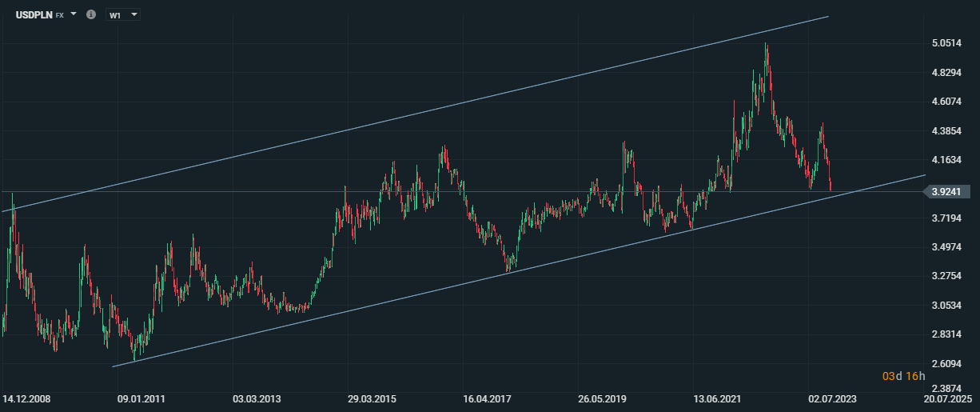The image size is (980, 412).
Task: Click the 16.04.2017 date label
Action: click(x=488, y=398)
